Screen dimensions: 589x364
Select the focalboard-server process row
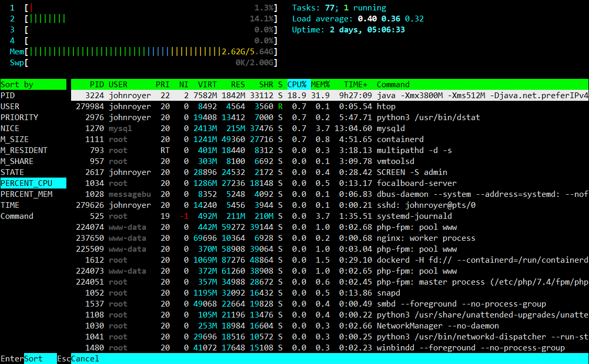click(x=330, y=183)
